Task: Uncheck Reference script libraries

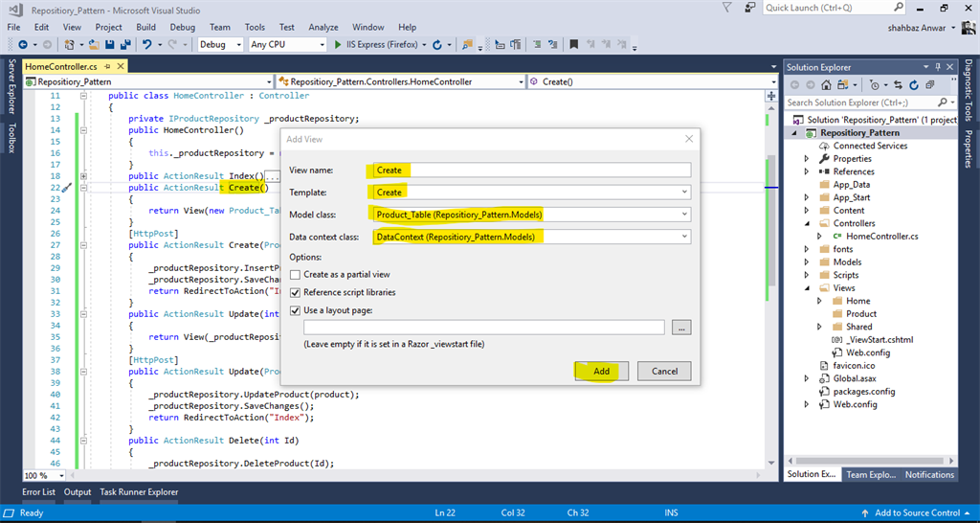Action: tap(296, 292)
